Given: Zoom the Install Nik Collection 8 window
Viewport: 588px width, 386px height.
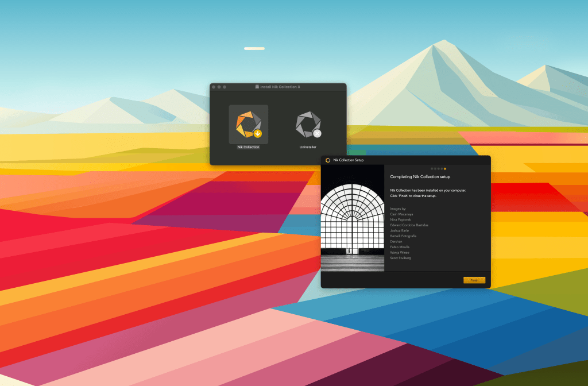Looking at the screenshot, I should [225, 87].
